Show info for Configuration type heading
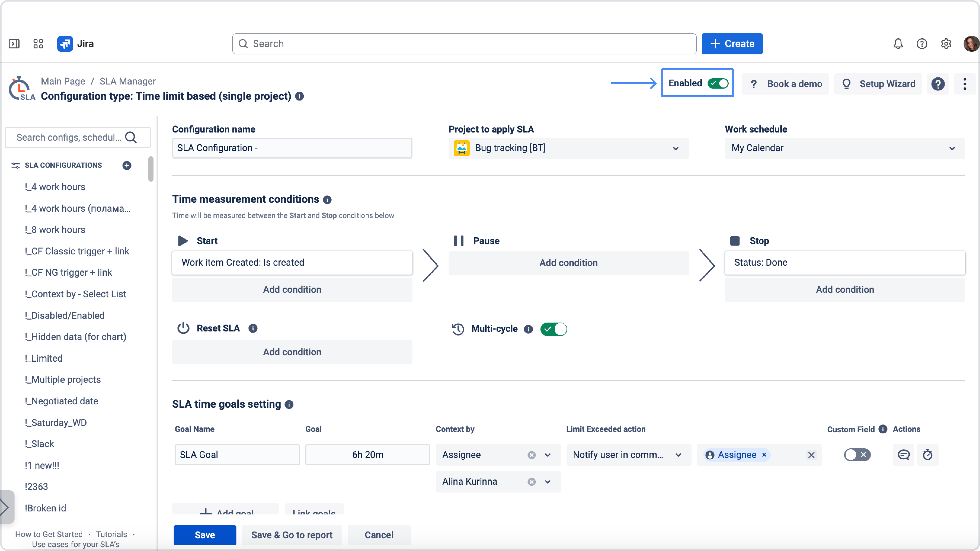980x551 pixels. point(299,96)
